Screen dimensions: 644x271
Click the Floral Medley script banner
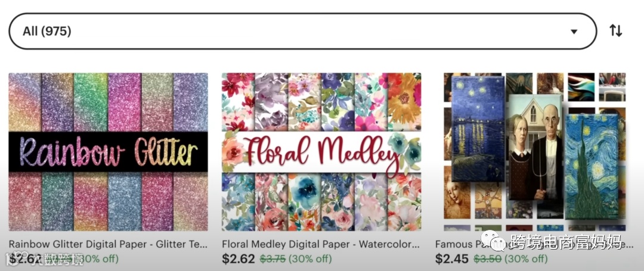coord(321,153)
